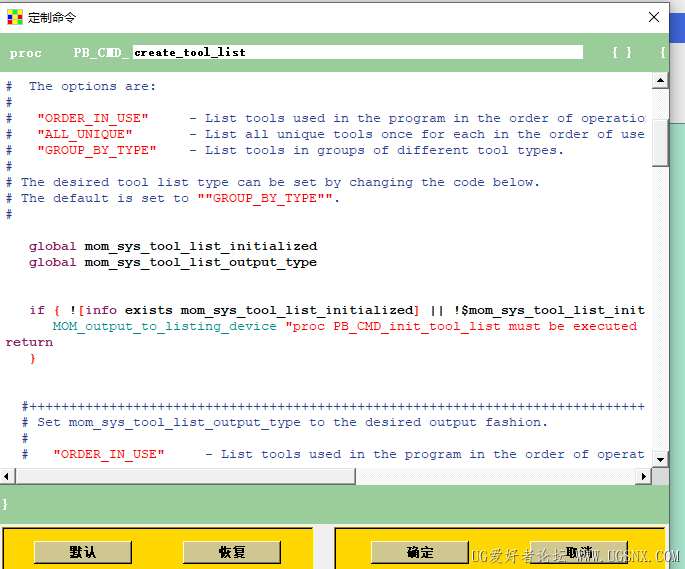Click the horizontal scrollbar left arrow

point(6,476)
